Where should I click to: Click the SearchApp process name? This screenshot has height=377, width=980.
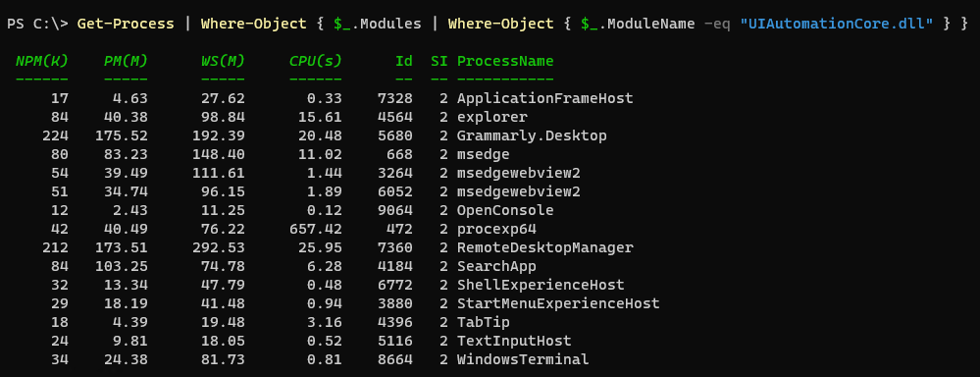[497, 266]
